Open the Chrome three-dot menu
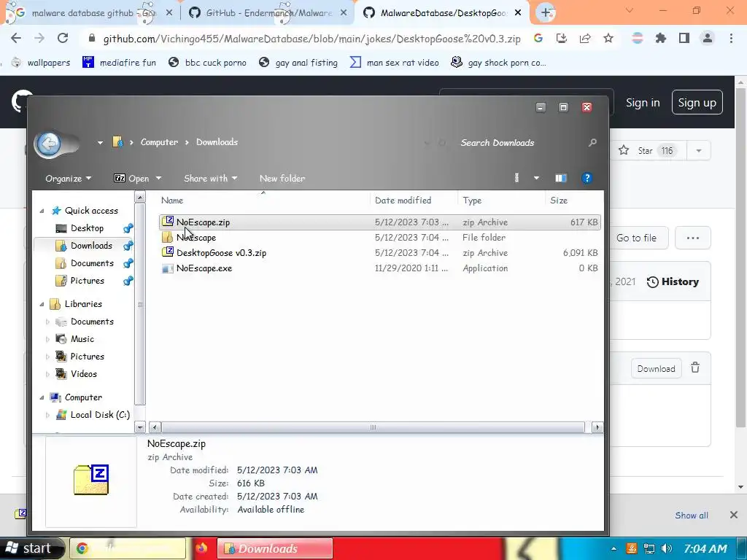 click(731, 38)
